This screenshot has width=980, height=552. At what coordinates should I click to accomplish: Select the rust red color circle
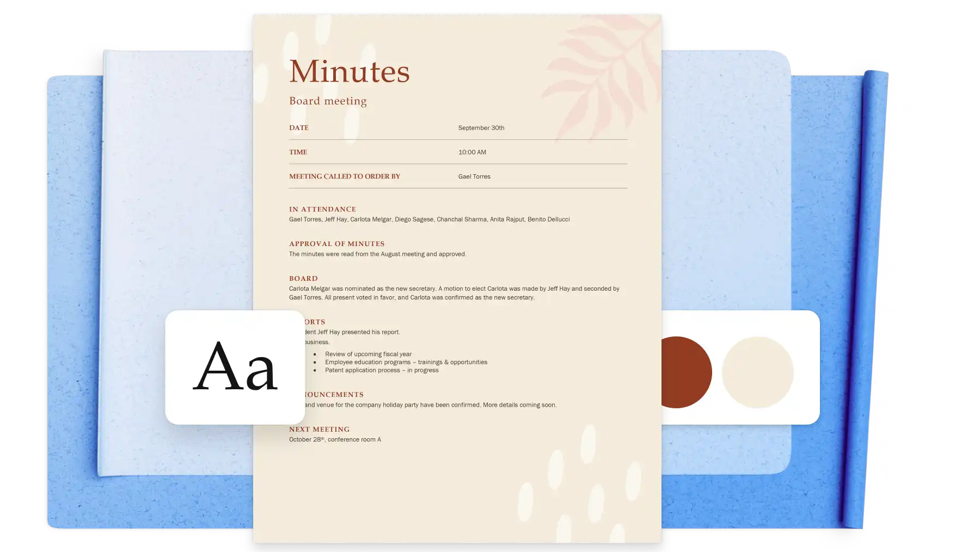point(687,372)
